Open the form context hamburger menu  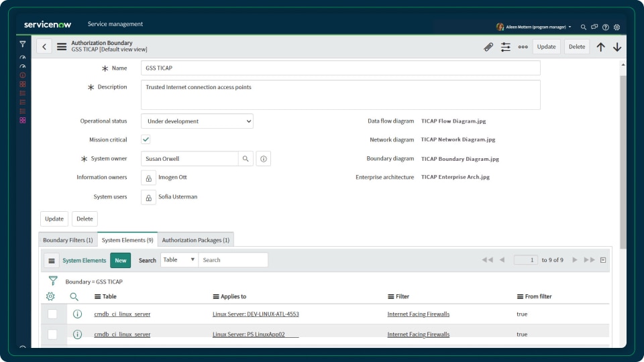62,47
